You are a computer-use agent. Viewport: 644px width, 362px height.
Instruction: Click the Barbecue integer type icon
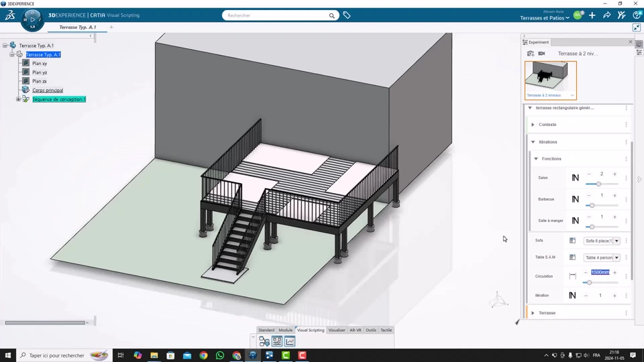coord(575,199)
